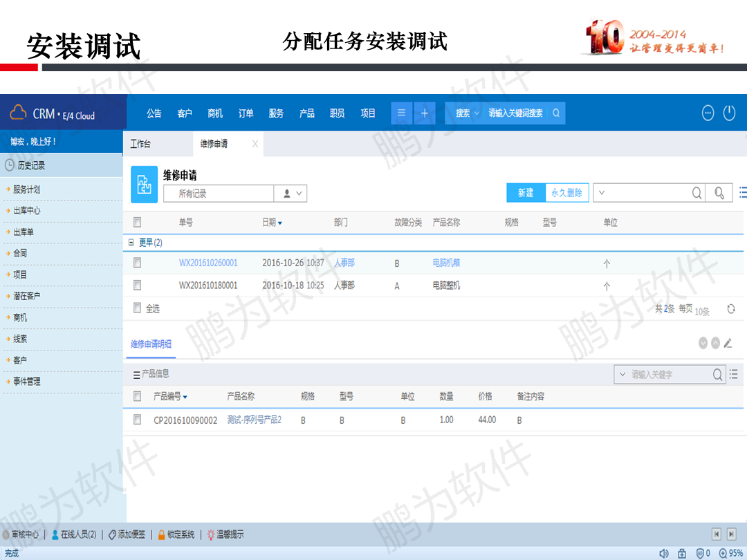Toggle the 全选 checkbox
This screenshot has height=560, width=747.
137,308
